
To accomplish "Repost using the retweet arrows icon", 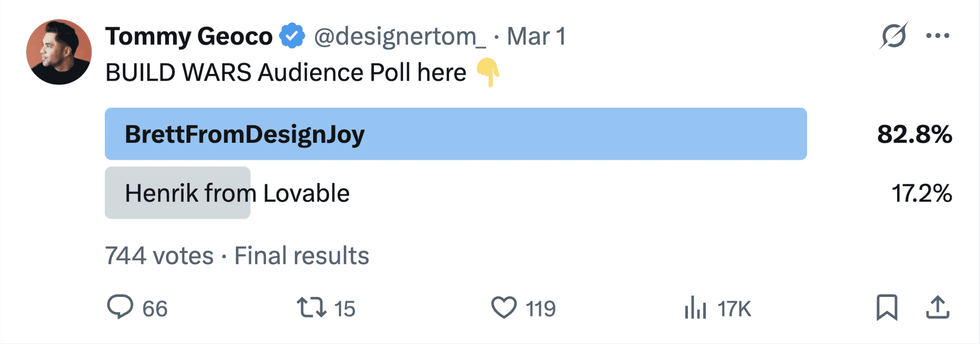I will (x=311, y=307).
